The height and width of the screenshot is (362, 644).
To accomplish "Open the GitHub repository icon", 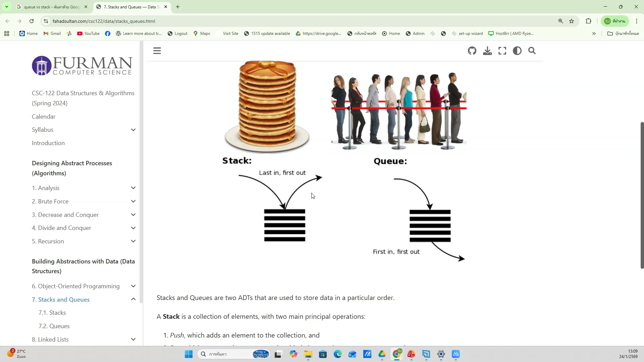I will click(472, 51).
